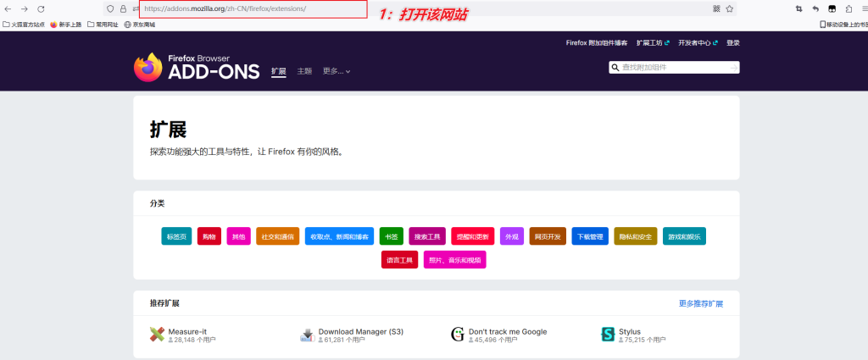
Task: Go back with the browser back arrow
Action: pos(8,8)
